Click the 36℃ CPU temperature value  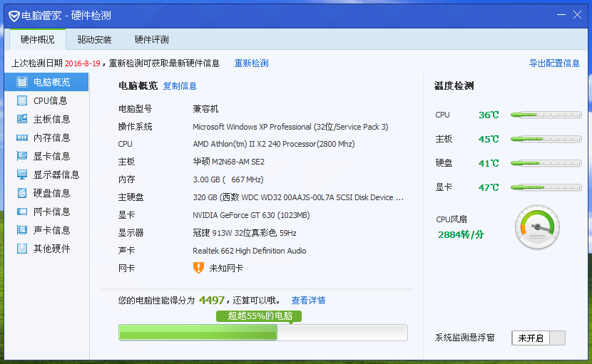tap(489, 115)
